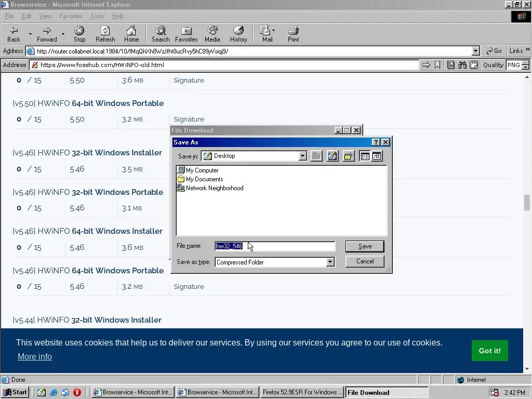Open the IE address bar dropdown
532x399 pixels.
pyautogui.click(x=476, y=51)
